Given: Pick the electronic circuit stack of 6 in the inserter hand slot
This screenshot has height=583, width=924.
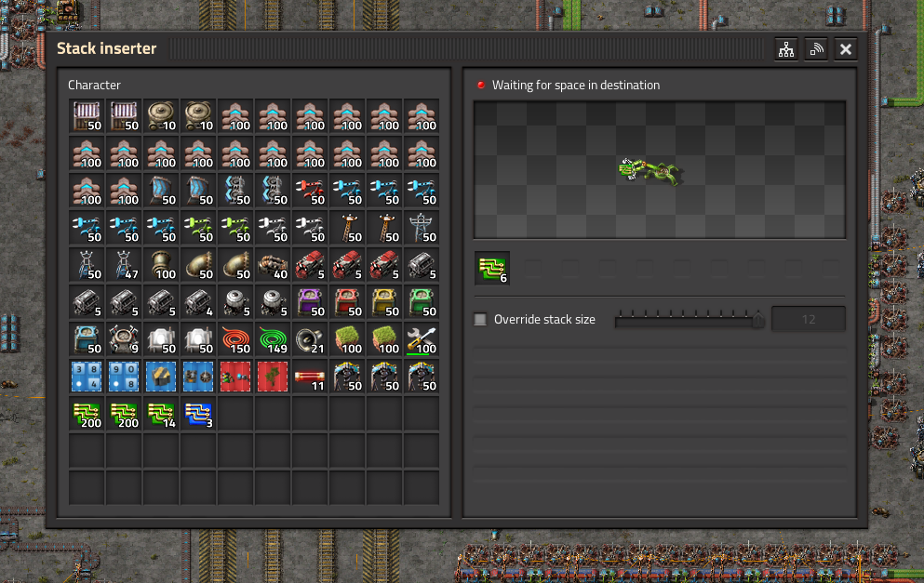Looking at the screenshot, I should click(x=492, y=269).
